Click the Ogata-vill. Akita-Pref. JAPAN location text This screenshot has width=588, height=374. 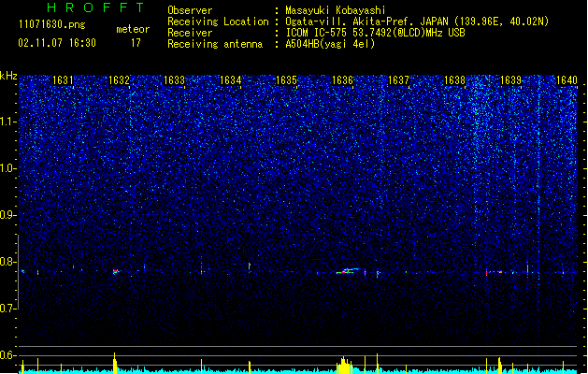(417, 22)
